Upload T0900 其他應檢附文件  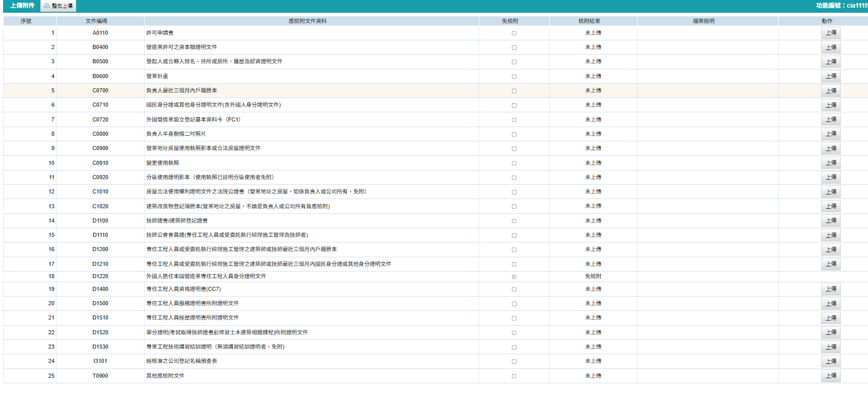(831, 376)
